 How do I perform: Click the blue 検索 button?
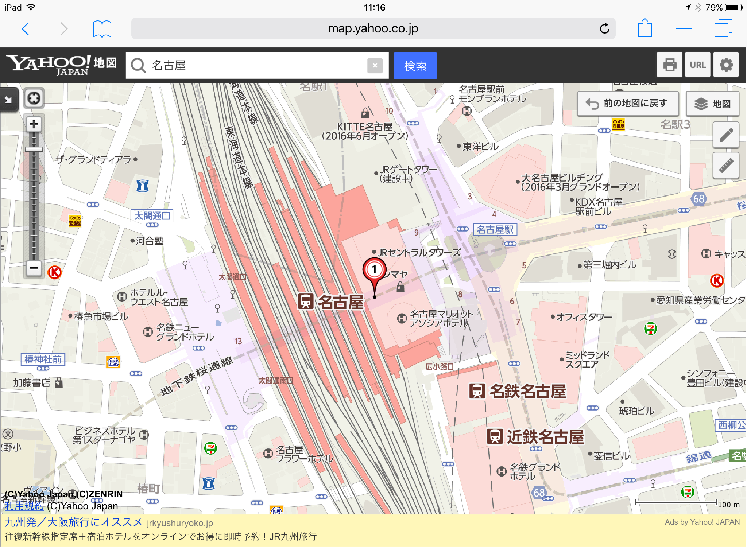[x=415, y=66]
